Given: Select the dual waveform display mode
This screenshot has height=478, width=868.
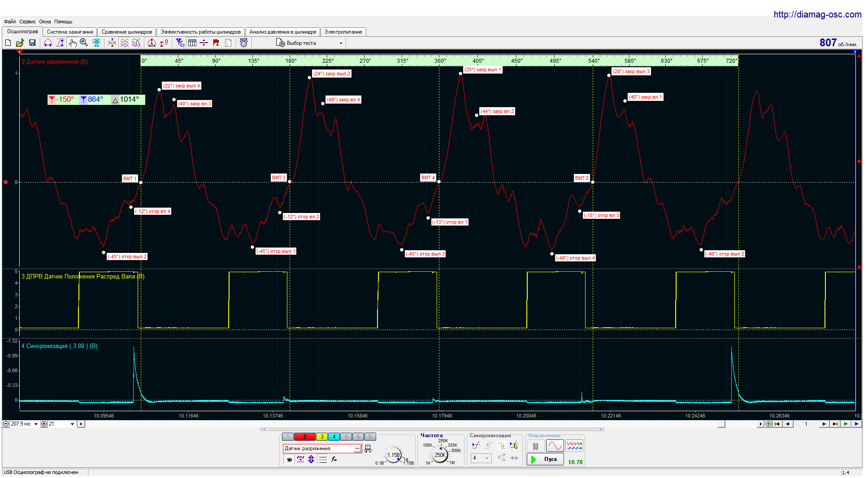Looking at the screenshot, I should (x=574, y=446).
